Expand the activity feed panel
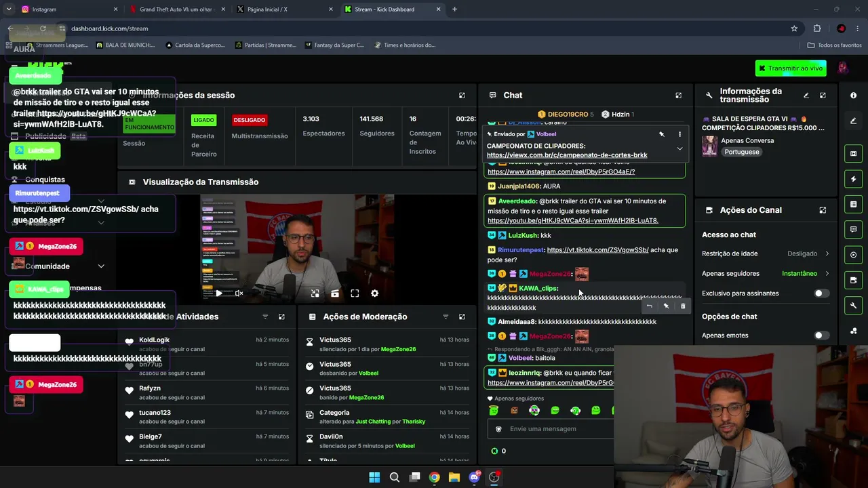The image size is (868, 488). pos(281,317)
